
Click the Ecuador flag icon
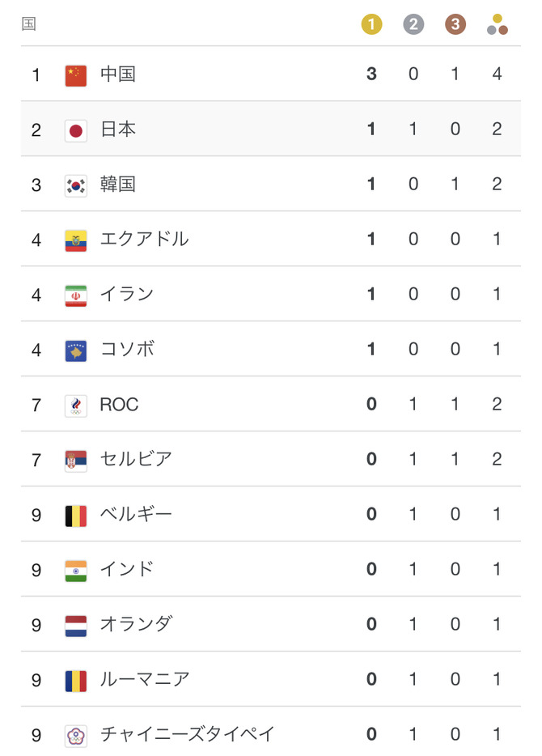(x=76, y=240)
